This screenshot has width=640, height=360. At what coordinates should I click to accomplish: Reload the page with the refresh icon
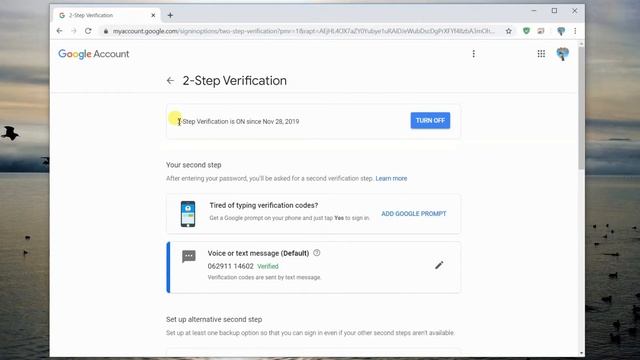pos(88,31)
